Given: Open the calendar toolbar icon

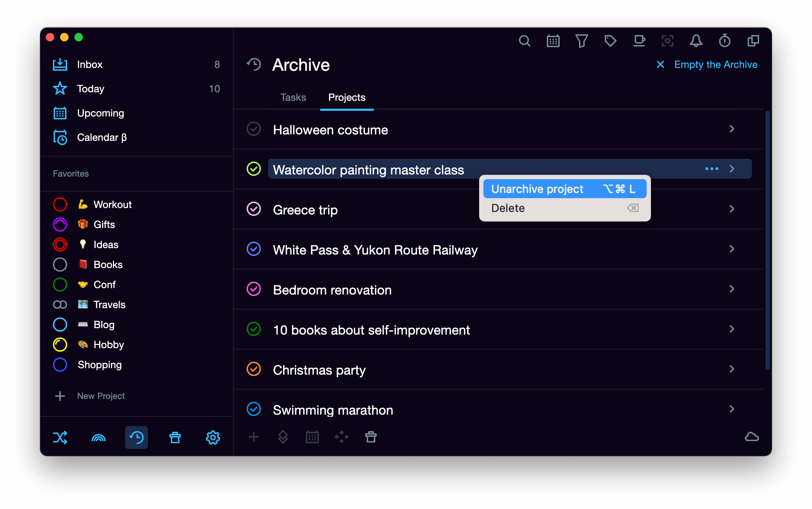Looking at the screenshot, I should click(553, 41).
